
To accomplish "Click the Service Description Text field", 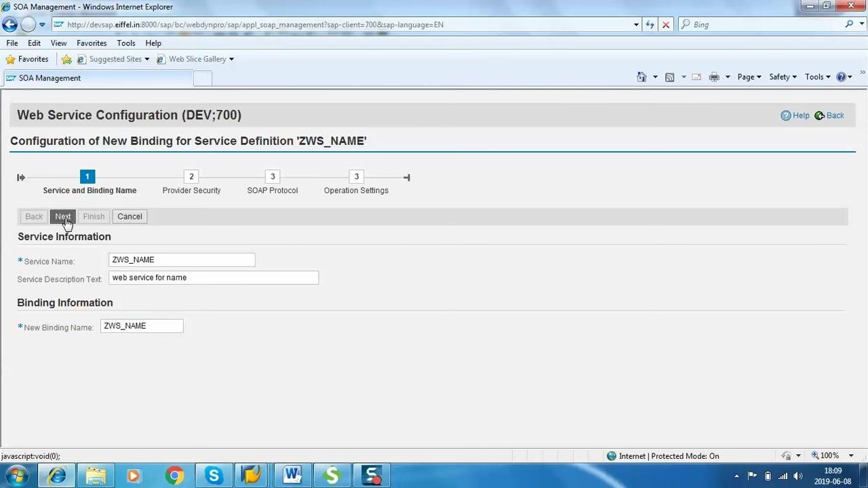I will pyautogui.click(x=214, y=277).
